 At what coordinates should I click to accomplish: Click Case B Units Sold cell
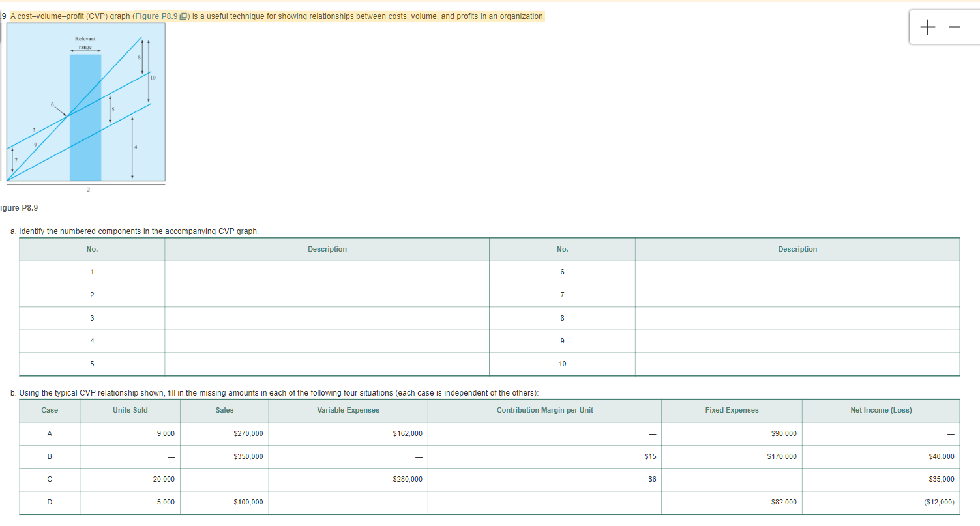click(x=129, y=456)
